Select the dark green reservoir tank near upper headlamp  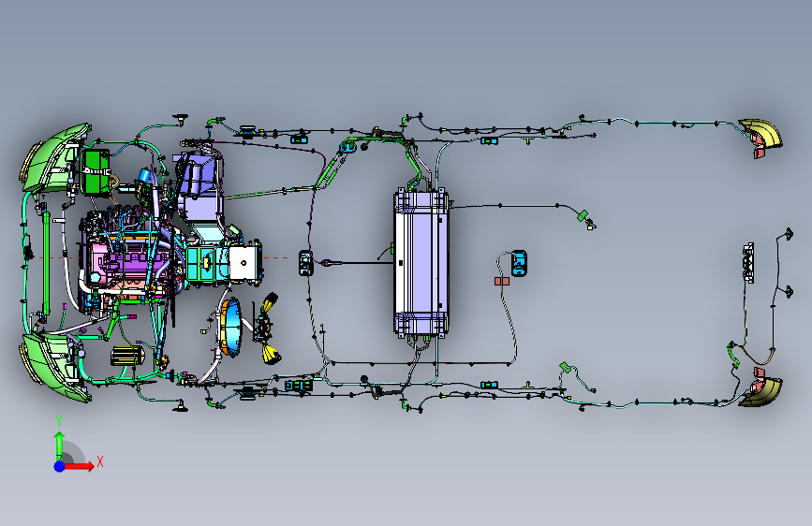point(96,172)
